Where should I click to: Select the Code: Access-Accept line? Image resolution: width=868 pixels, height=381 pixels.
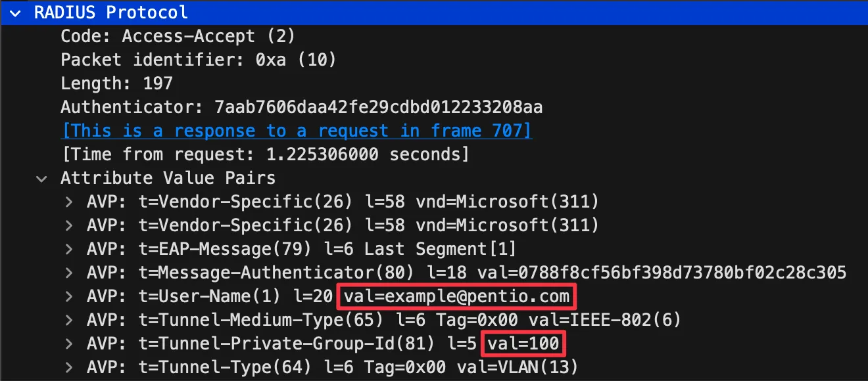coord(178,36)
